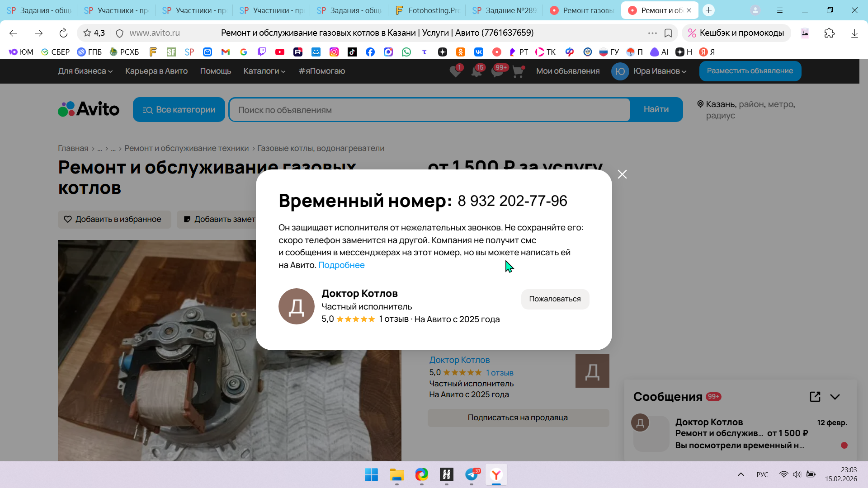Click the favorites heart icon in header
The width and height of the screenshot is (868, 488).
coord(455,71)
